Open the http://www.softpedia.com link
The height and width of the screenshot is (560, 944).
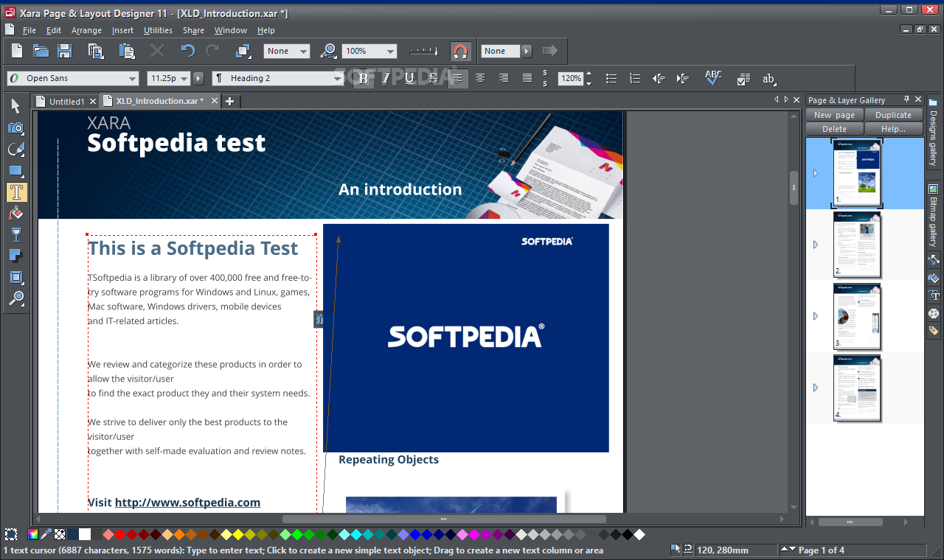click(187, 503)
